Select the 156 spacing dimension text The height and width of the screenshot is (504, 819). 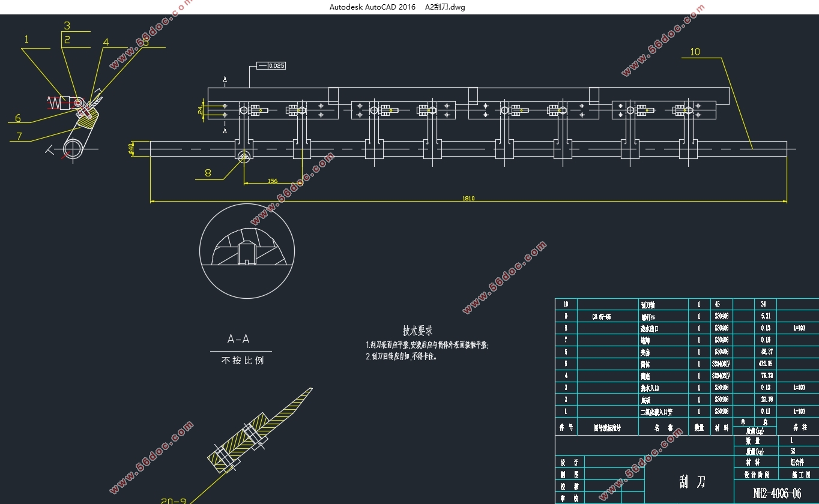273,181
